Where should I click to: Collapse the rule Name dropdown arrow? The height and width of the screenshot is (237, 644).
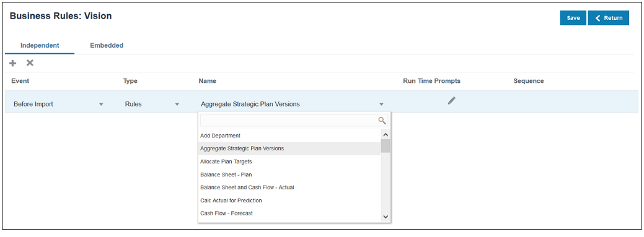pyautogui.click(x=382, y=105)
